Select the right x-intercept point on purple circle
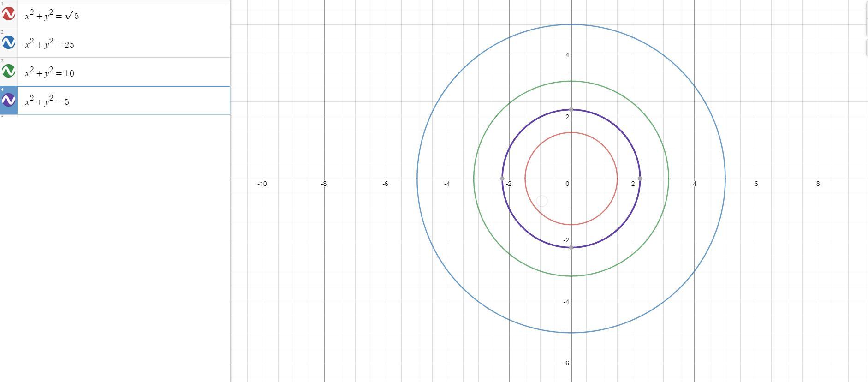Viewport: 868px width, 382px height. click(x=640, y=179)
